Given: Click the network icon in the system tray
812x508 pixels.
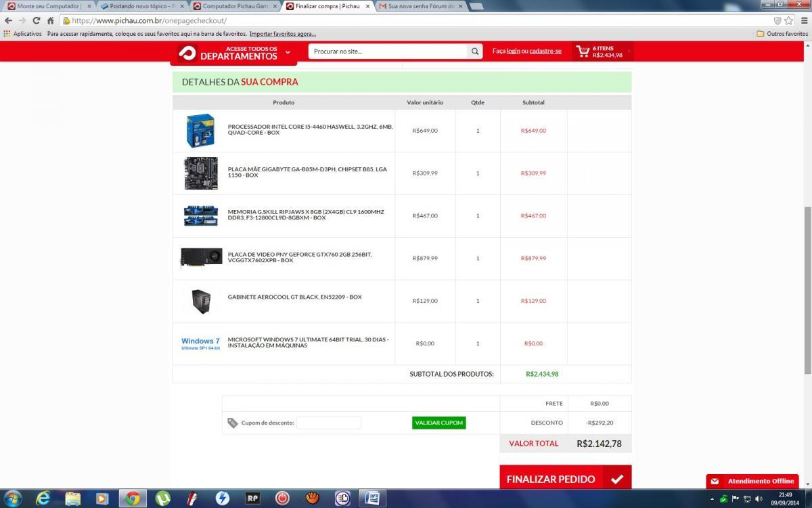Looking at the screenshot, I should (x=747, y=499).
